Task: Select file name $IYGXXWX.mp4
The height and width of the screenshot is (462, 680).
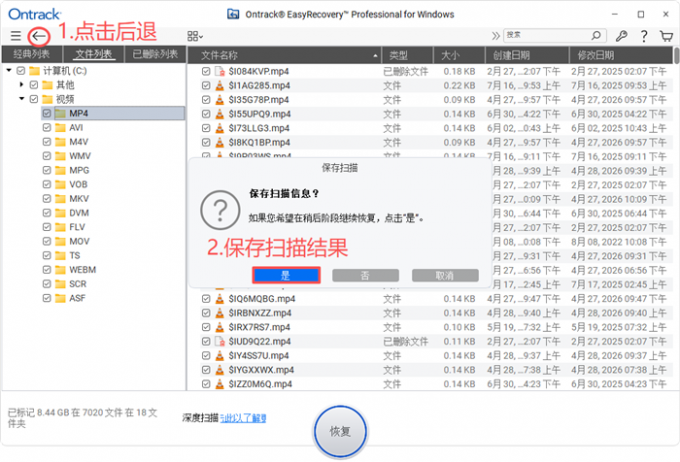Action: tap(261, 370)
